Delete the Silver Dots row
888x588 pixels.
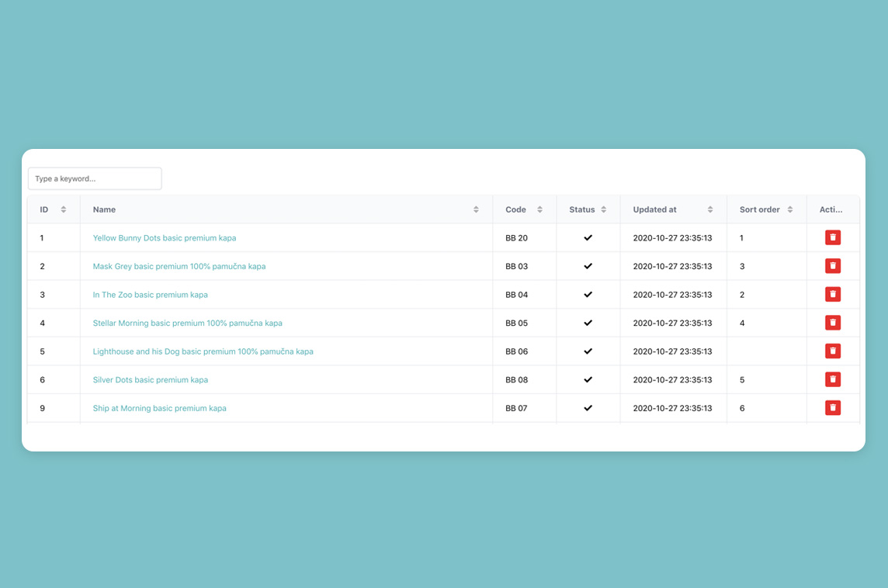[832, 379]
